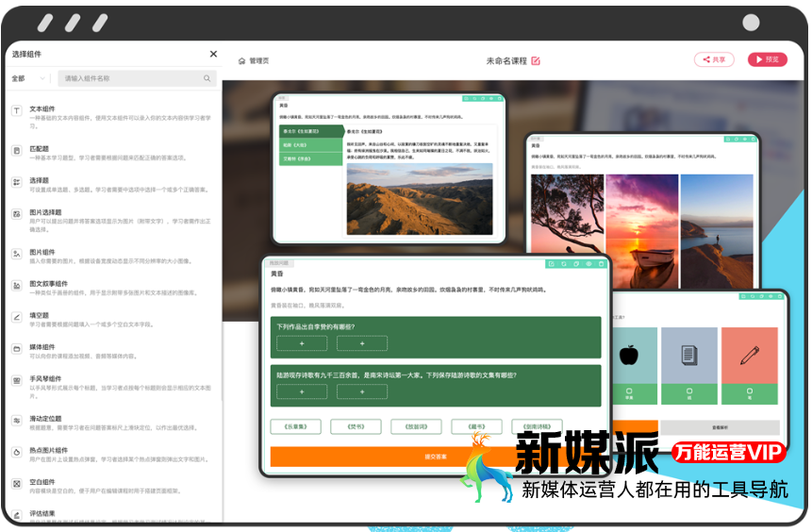Image resolution: width=812 pixels, height=532 pixels.
Task: Choose the 图文叙事组件 narrative icon
Action: [17, 286]
